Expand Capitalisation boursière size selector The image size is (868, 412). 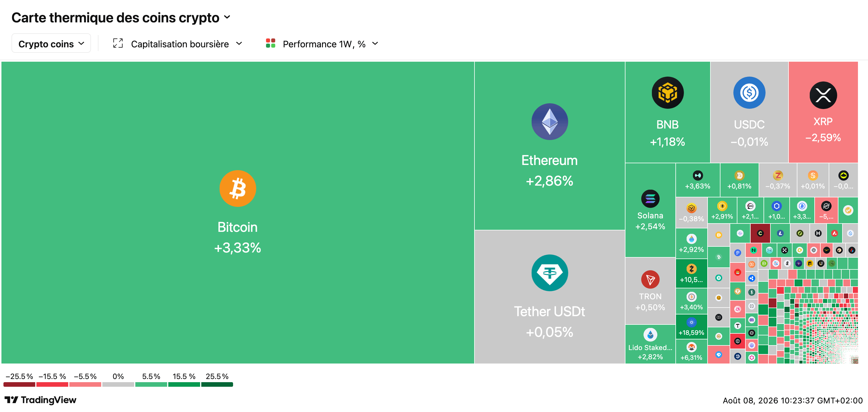click(x=186, y=44)
